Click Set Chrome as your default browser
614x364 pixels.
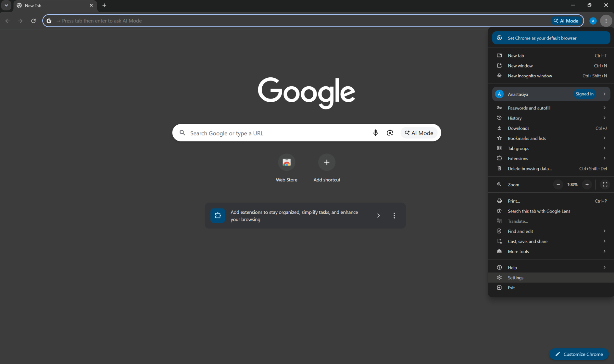(551, 38)
